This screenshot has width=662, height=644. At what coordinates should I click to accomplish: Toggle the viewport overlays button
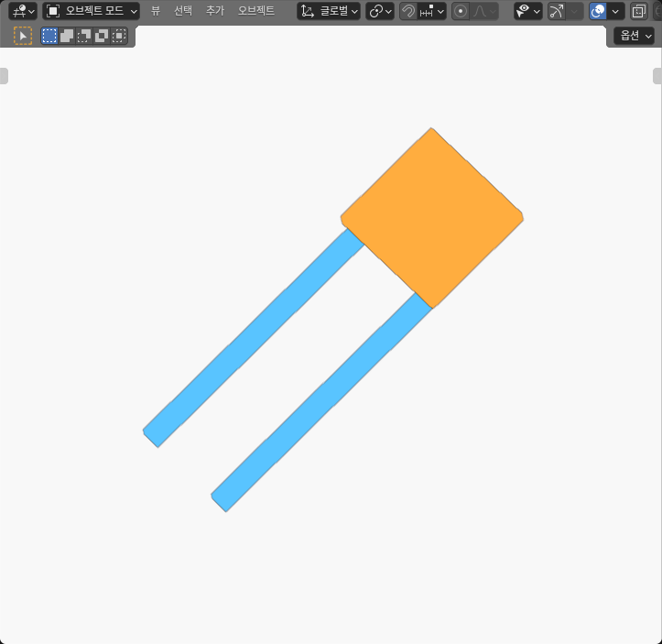point(598,11)
